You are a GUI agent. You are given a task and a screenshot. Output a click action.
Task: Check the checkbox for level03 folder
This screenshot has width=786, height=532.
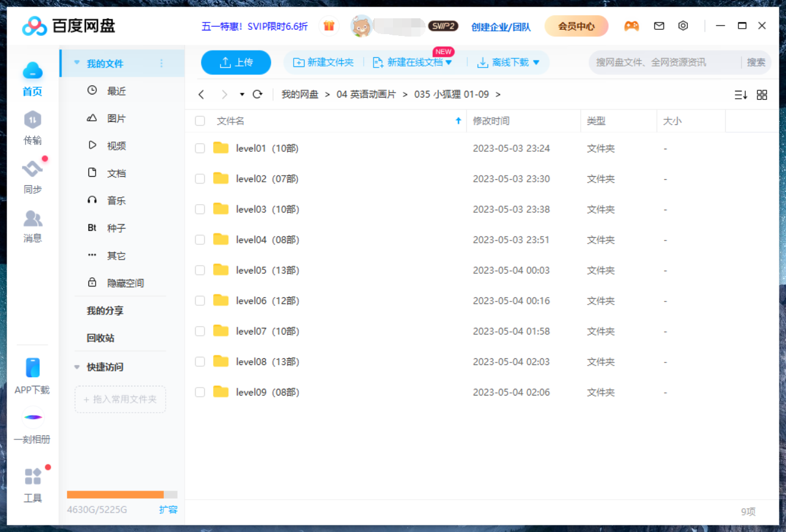click(x=200, y=209)
